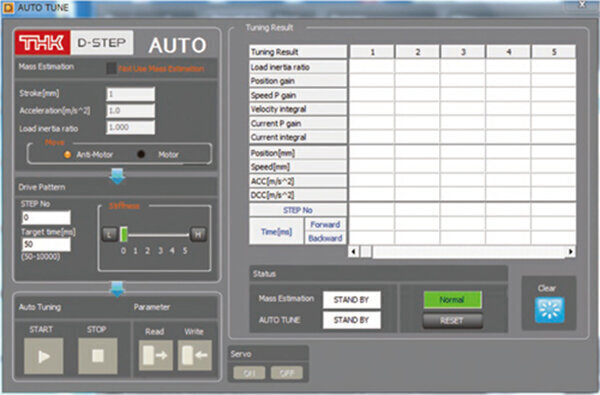Click the Current integral row label
600x395 pixels.
(x=298, y=137)
